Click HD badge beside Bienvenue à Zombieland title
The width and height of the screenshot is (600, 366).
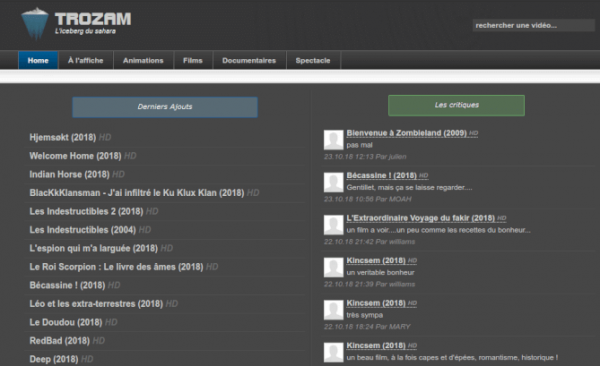pos(474,133)
